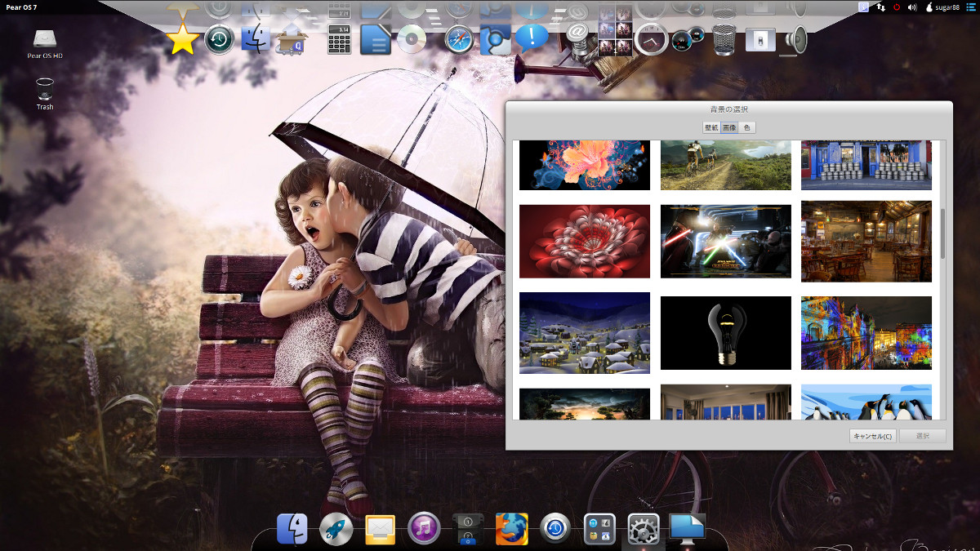Open the gauge system monitor icon
Viewport: 980px width, 551px height.
[x=687, y=39]
